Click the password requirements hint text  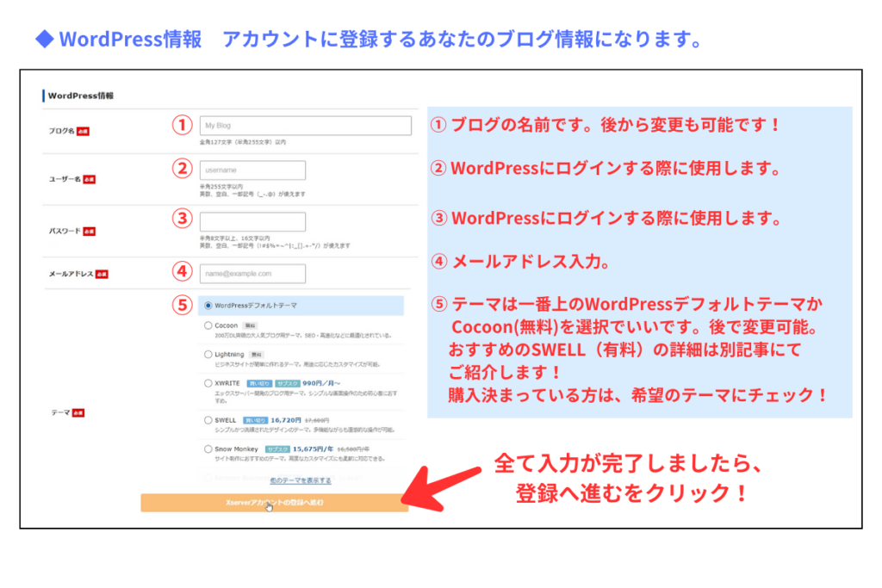point(275,242)
